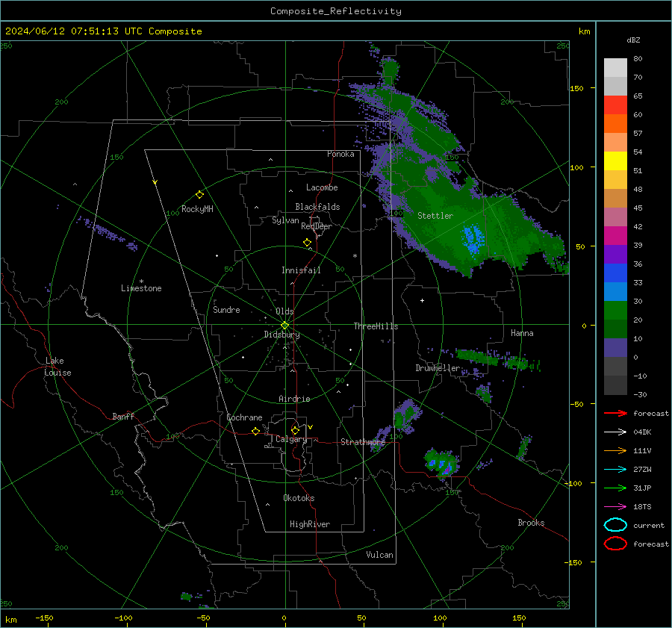Click the Strathmore label

coord(363,442)
